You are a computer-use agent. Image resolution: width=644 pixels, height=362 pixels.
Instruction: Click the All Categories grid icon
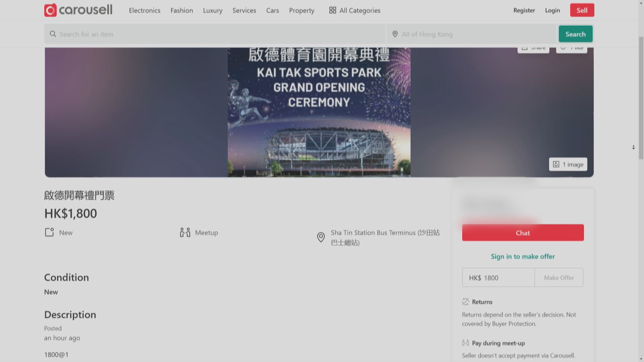pos(332,10)
